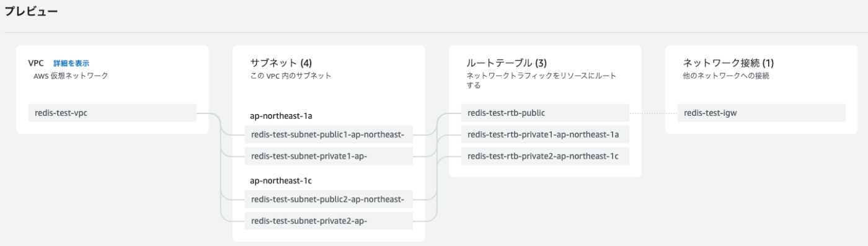Select the redis-test-igw internet gateway
This screenshot has height=246, width=868.
click(x=761, y=113)
